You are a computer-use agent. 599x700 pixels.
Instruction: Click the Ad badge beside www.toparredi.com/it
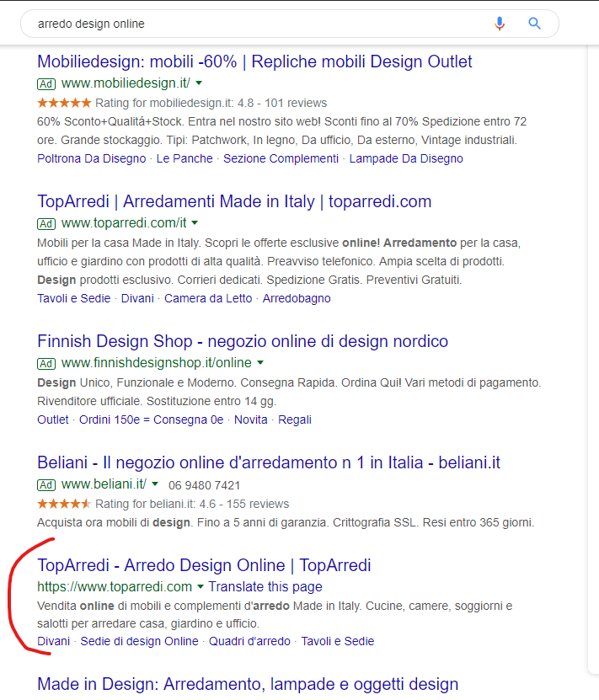pyautogui.click(x=46, y=224)
